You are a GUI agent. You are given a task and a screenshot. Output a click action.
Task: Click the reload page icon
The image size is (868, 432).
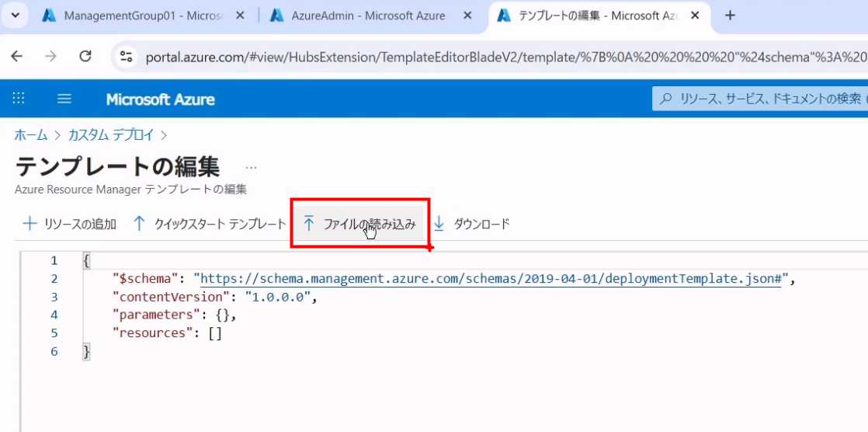click(85, 56)
